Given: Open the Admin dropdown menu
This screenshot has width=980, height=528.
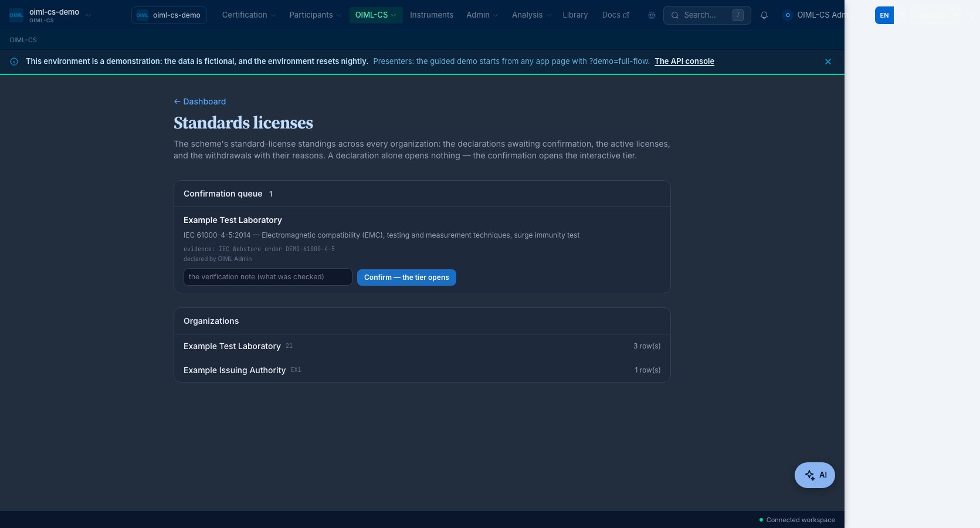Looking at the screenshot, I should coord(482,15).
